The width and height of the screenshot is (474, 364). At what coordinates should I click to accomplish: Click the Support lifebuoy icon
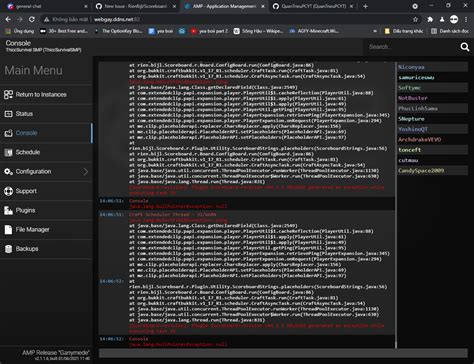coord(8,191)
